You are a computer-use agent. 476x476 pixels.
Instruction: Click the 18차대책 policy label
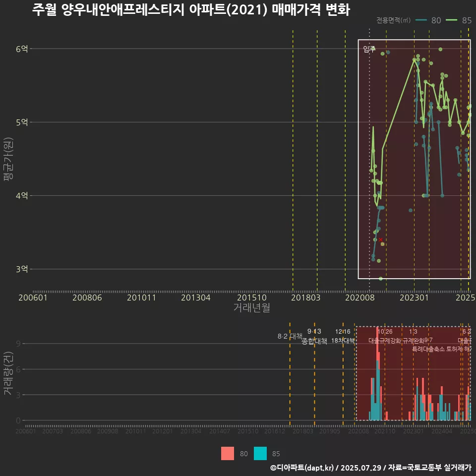point(343,340)
